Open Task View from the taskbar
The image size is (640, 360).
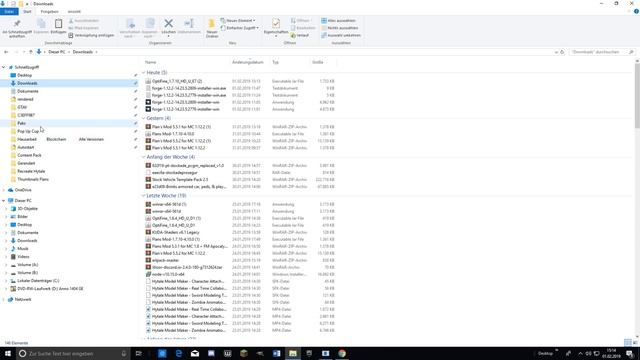pyautogui.click(x=138, y=353)
